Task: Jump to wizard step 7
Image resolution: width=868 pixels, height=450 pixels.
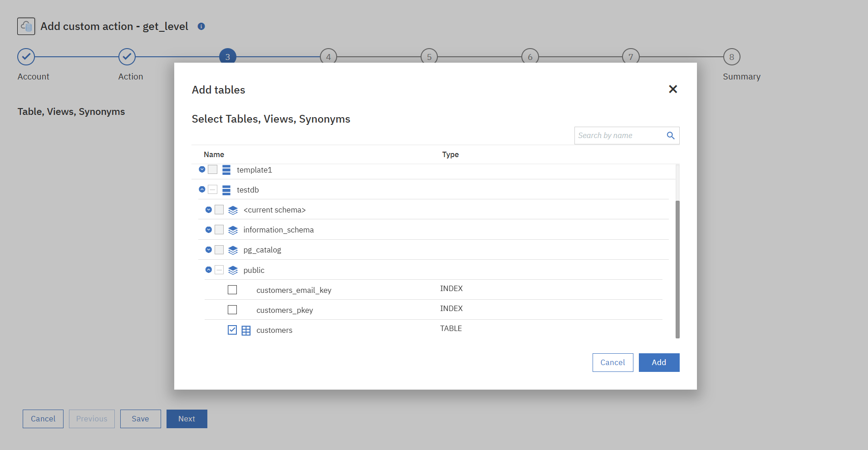Action: point(631,57)
